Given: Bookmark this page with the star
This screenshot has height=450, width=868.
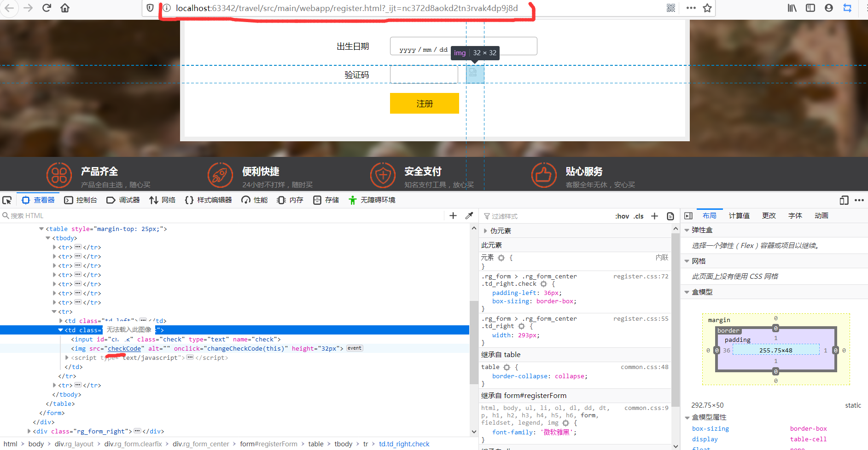Looking at the screenshot, I should [x=707, y=8].
